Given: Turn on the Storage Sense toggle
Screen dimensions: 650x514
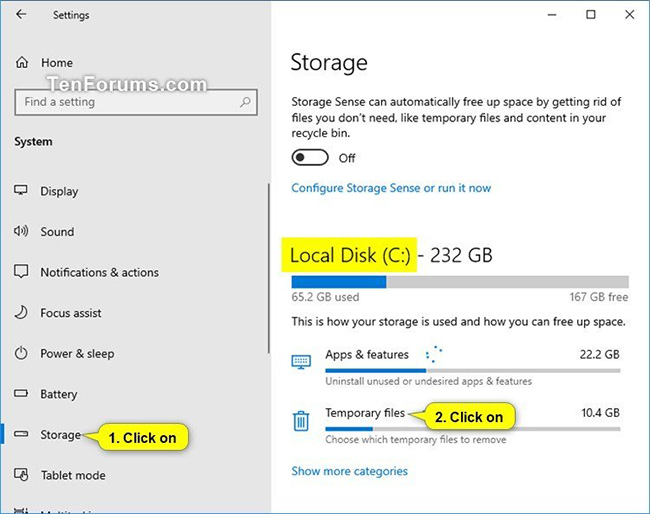Looking at the screenshot, I should click(x=310, y=158).
